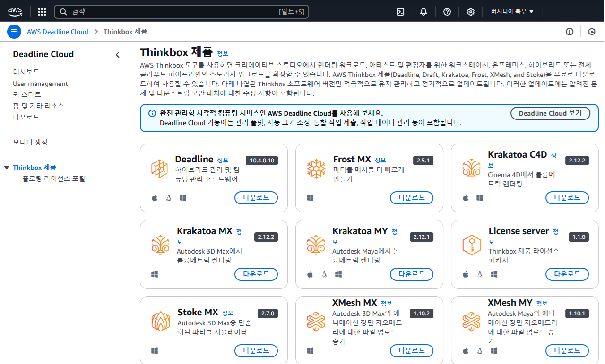Click the 2.7.0 version badge
605x364 pixels.
click(x=268, y=313)
